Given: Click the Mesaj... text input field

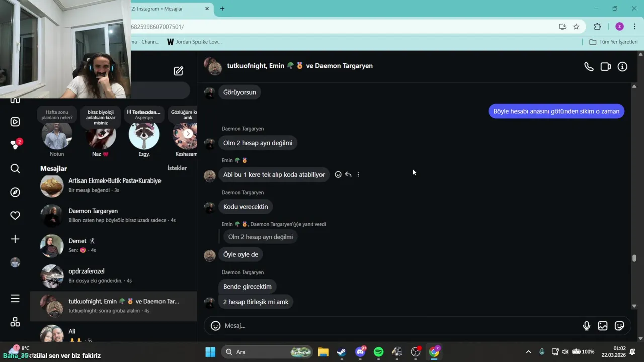Looking at the screenshot, I should tap(400, 326).
